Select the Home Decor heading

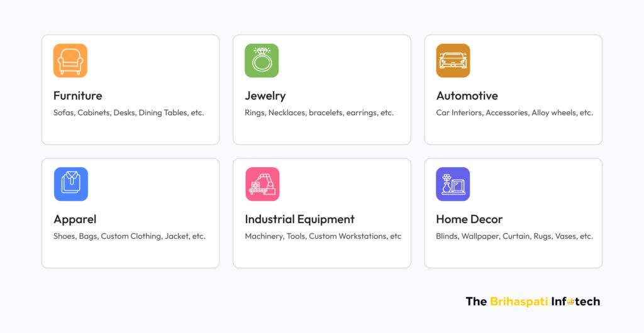pyautogui.click(x=469, y=219)
